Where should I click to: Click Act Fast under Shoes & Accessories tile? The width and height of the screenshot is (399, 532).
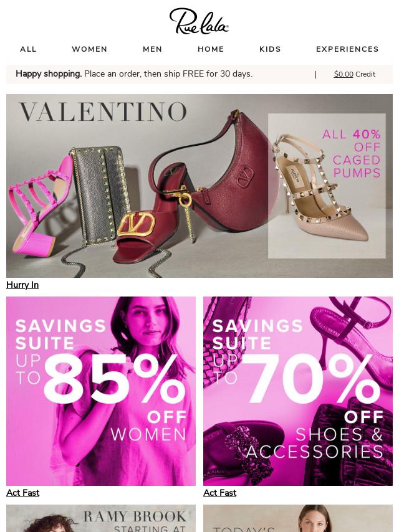[x=219, y=493]
